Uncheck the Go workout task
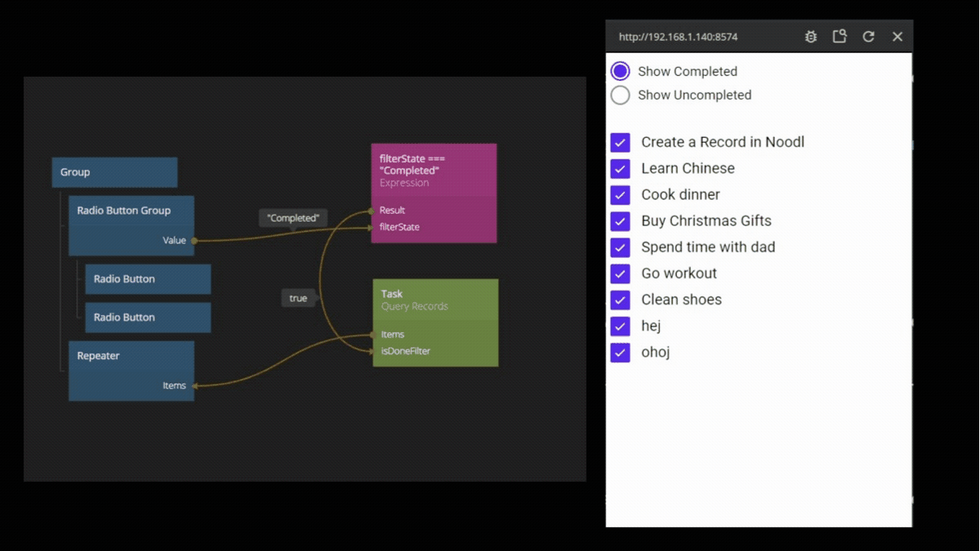980x551 pixels. (621, 273)
